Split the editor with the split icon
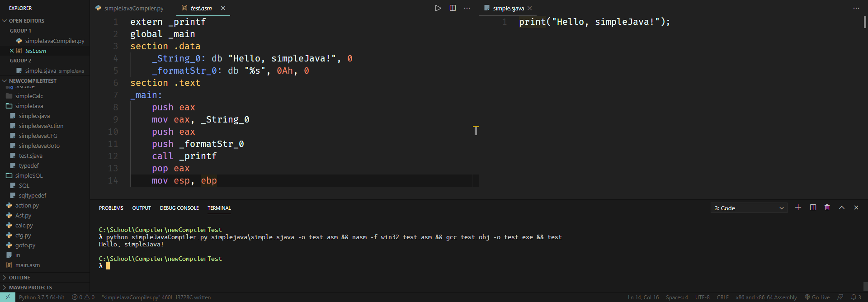This screenshot has width=868, height=302. [x=453, y=8]
